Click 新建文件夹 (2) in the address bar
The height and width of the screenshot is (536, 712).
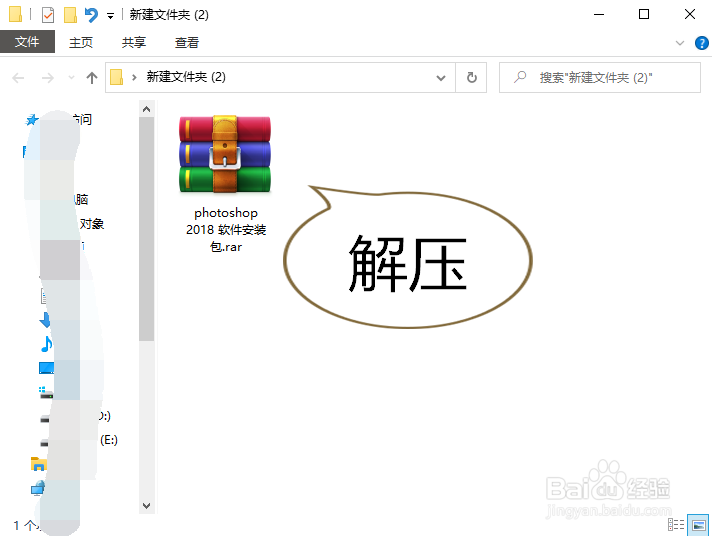(x=186, y=77)
